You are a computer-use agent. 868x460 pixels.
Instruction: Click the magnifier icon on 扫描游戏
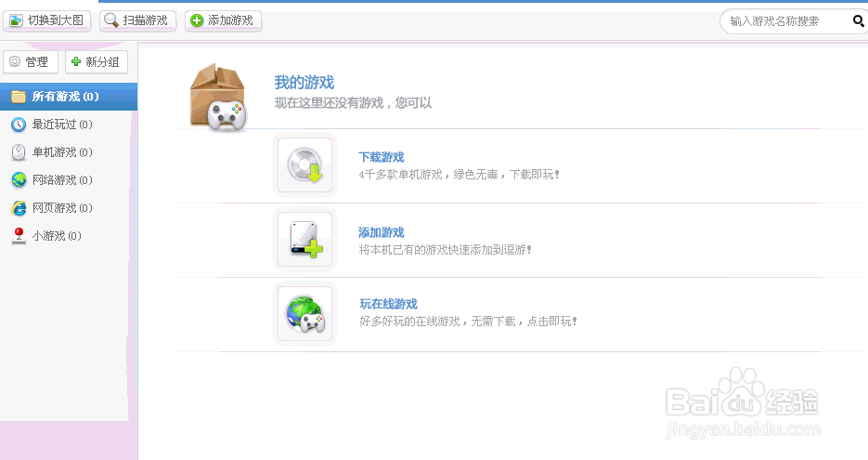111,20
